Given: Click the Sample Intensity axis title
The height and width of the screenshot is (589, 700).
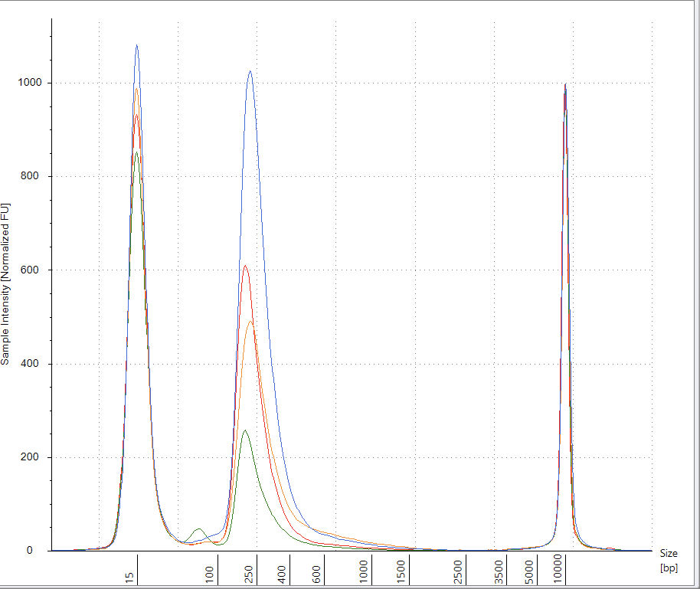Looking at the screenshot, I should coord(5,284).
